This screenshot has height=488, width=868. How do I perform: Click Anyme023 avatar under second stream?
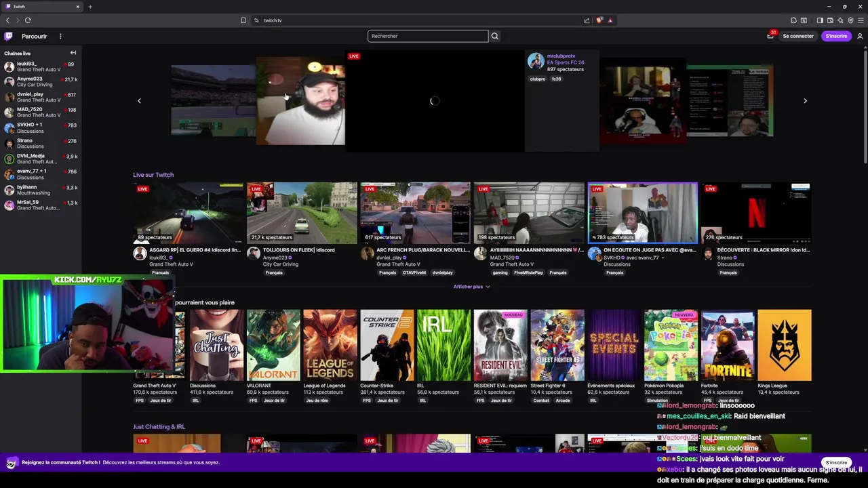[x=254, y=253]
